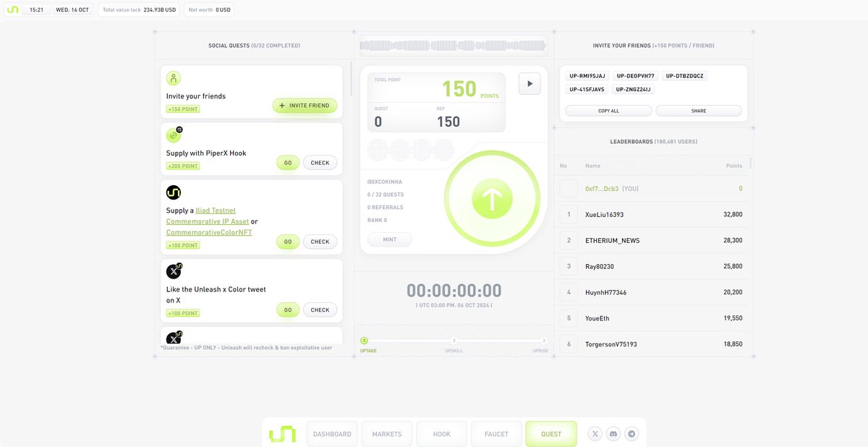The height and width of the screenshot is (447, 868).
Task: Click the Name column header in leaderboard
Action: pos(592,166)
